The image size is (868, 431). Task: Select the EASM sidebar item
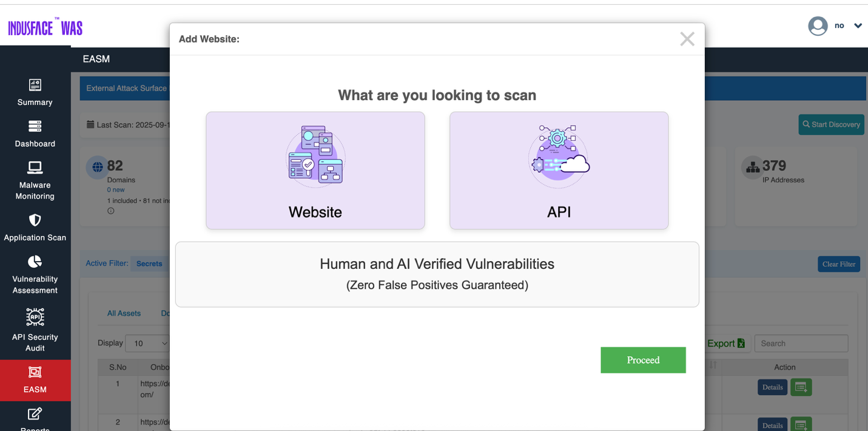[35, 379]
